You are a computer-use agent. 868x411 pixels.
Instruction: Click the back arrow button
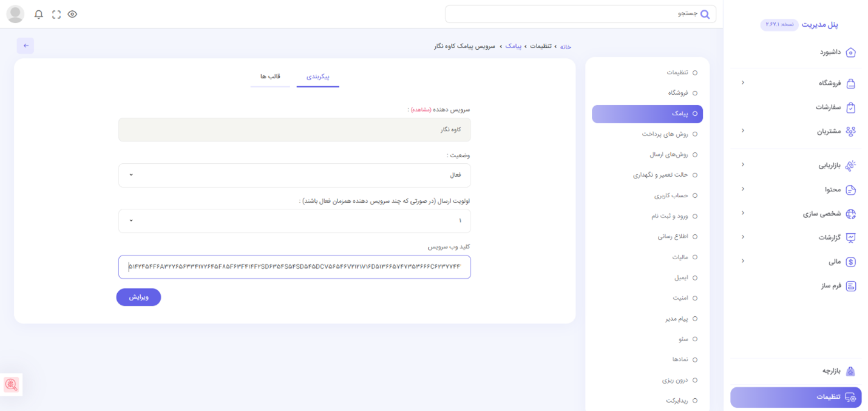pos(25,46)
